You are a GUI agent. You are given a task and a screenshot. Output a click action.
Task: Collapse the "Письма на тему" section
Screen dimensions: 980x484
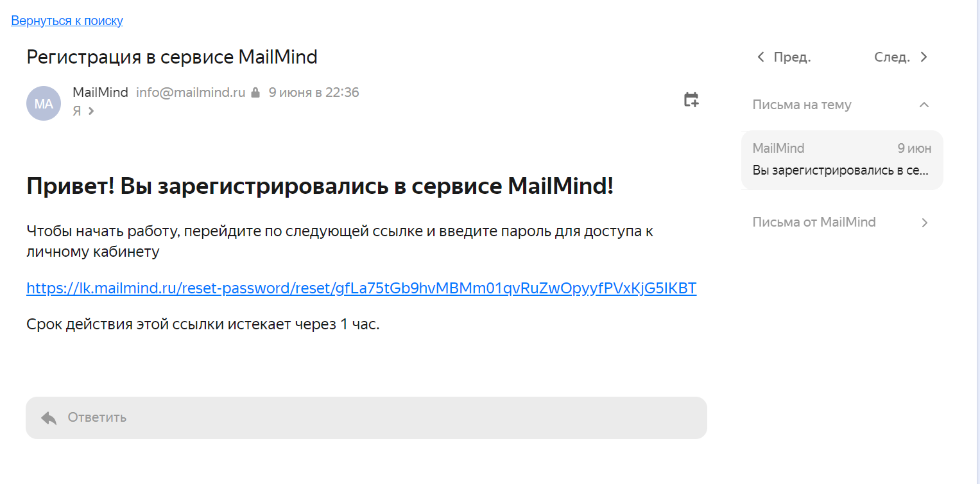click(924, 105)
